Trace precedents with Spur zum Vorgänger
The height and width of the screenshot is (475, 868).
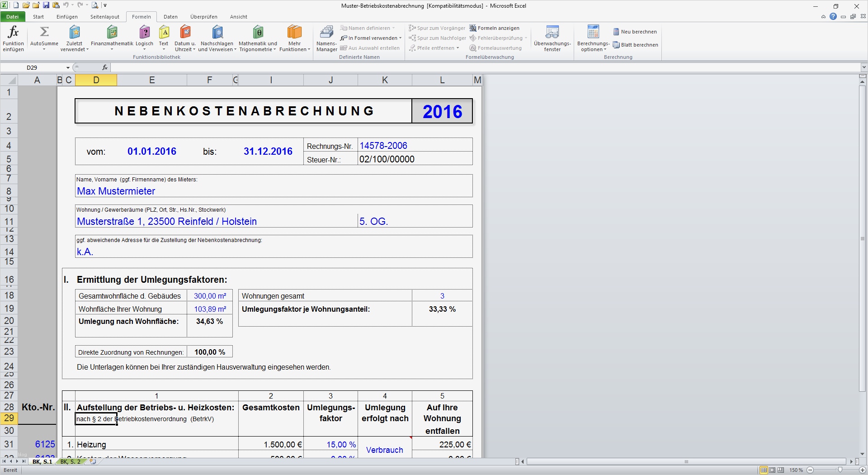(437, 28)
